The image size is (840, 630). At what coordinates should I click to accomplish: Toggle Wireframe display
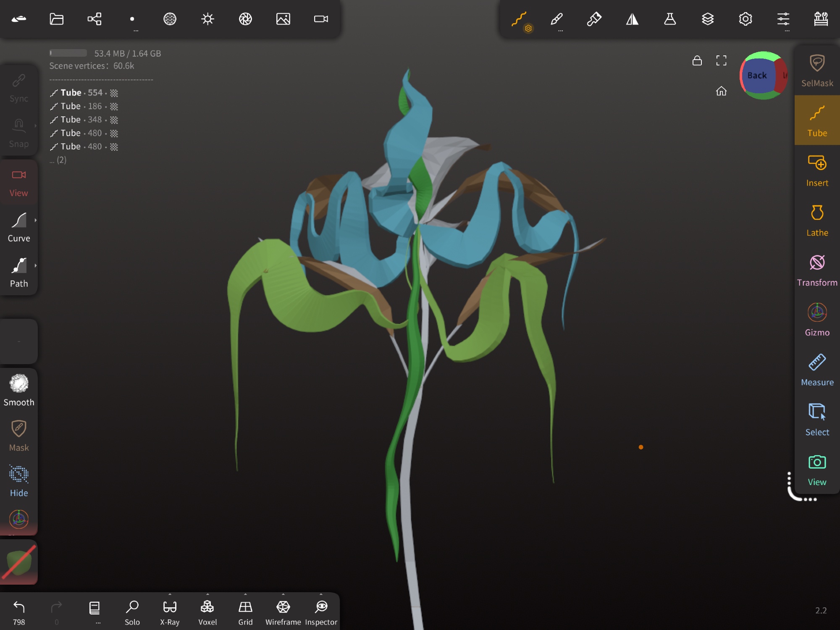coord(283,612)
